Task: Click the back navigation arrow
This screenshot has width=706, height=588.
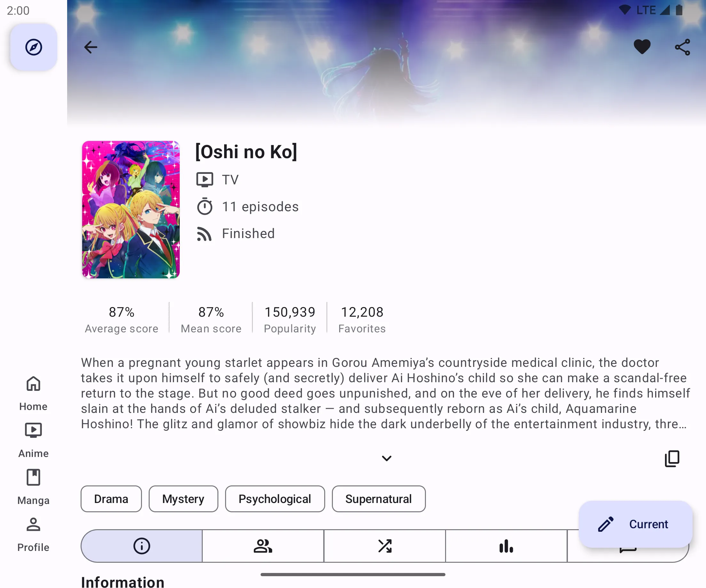Action: (x=91, y=47)
